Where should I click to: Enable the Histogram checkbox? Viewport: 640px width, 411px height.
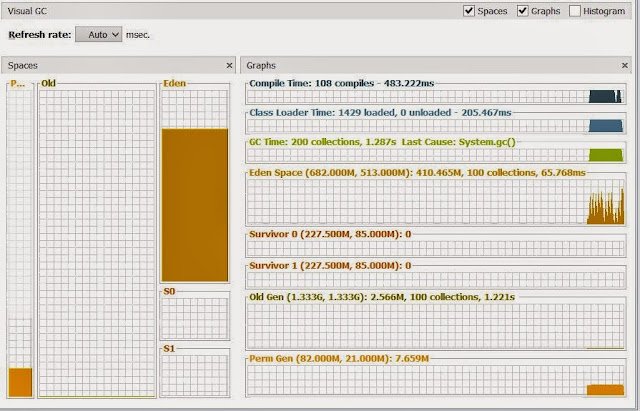575,11
